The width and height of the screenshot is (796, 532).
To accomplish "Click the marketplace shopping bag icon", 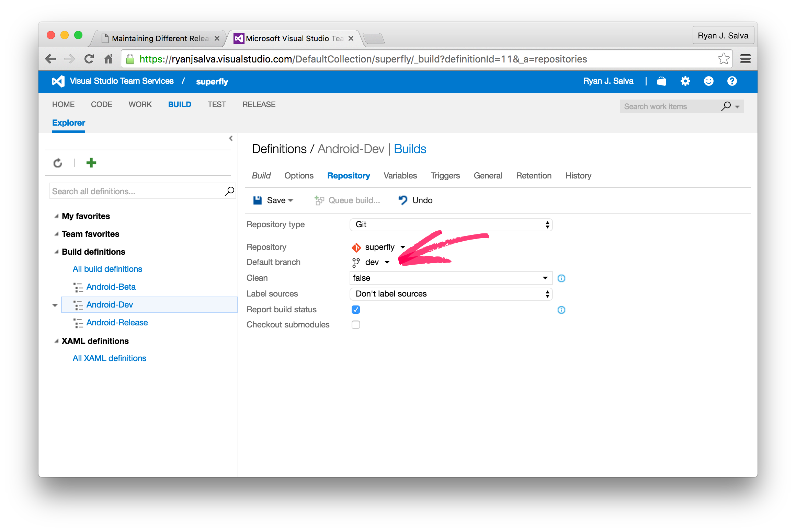I will [661, 81].
